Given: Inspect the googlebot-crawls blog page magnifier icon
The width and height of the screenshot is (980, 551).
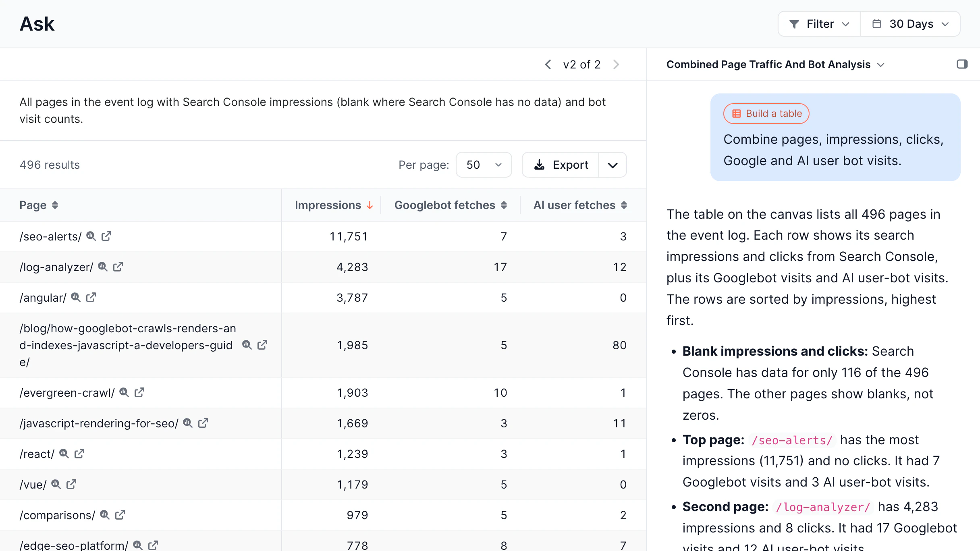Looking at the screenshot, I should point(247,345).
